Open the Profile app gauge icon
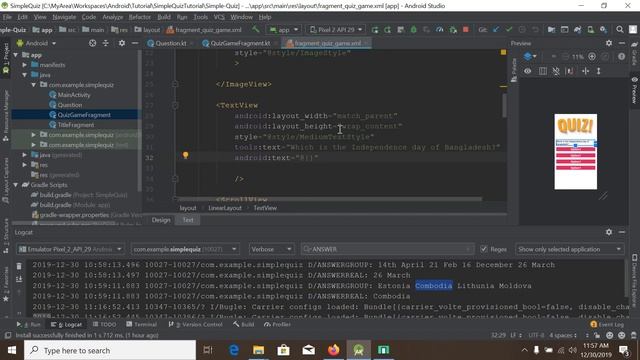The image size is (640, 360). click(440, 29)
